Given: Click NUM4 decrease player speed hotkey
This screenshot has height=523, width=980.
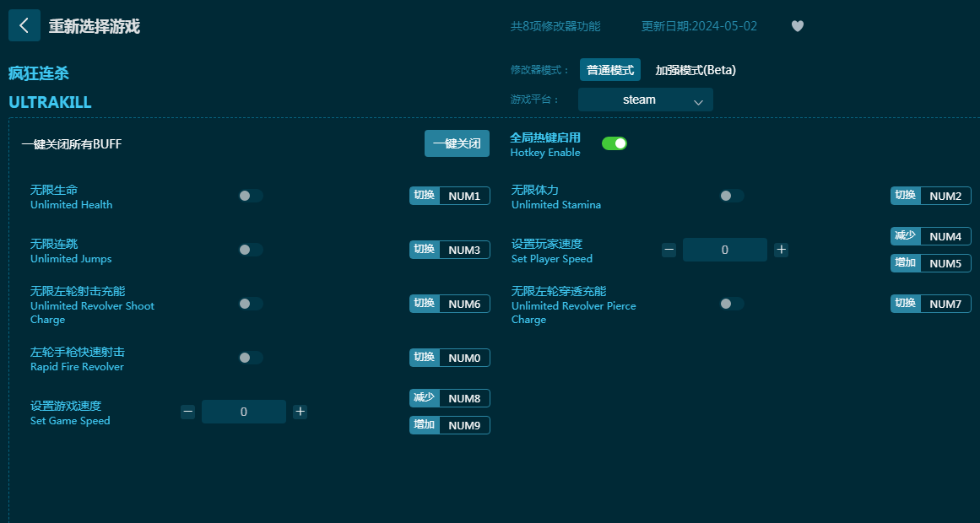Looking at the screenshot, I should pos(931,236).
